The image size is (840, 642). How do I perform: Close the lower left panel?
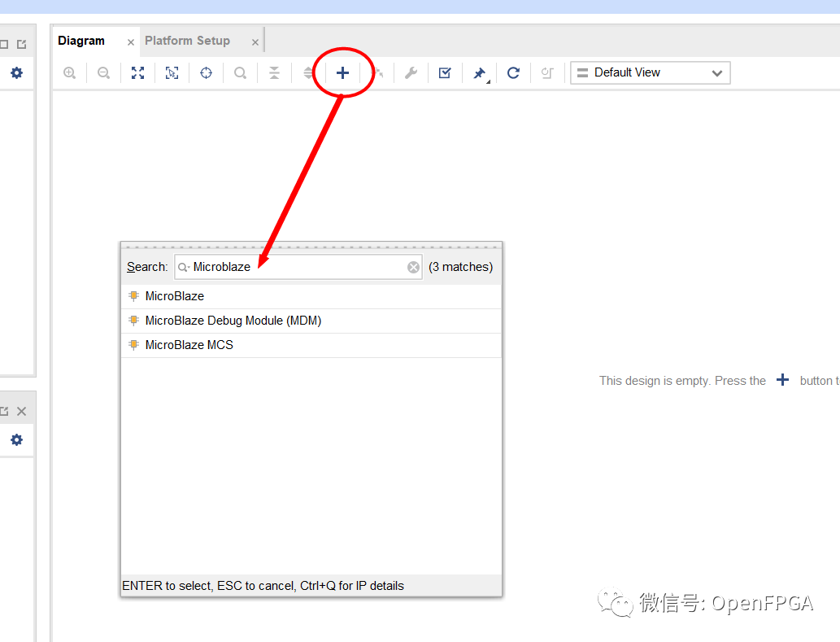pyautogui.click(x=21, y=411)
